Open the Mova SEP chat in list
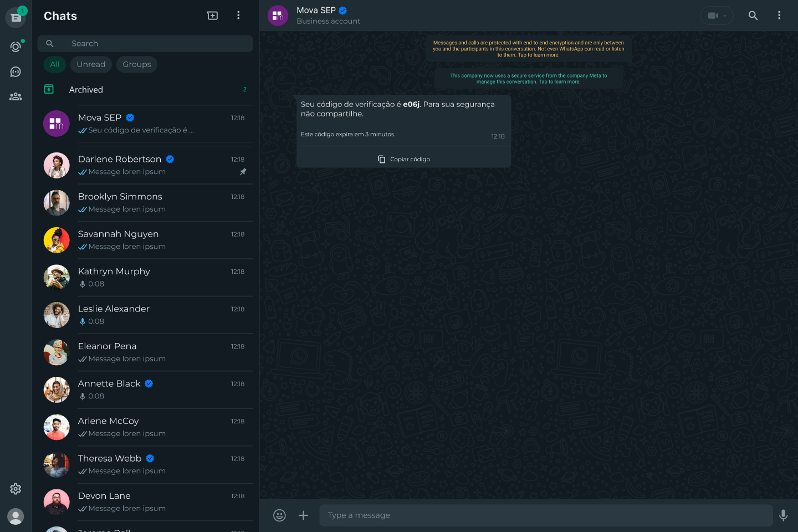 pos(145,124)
